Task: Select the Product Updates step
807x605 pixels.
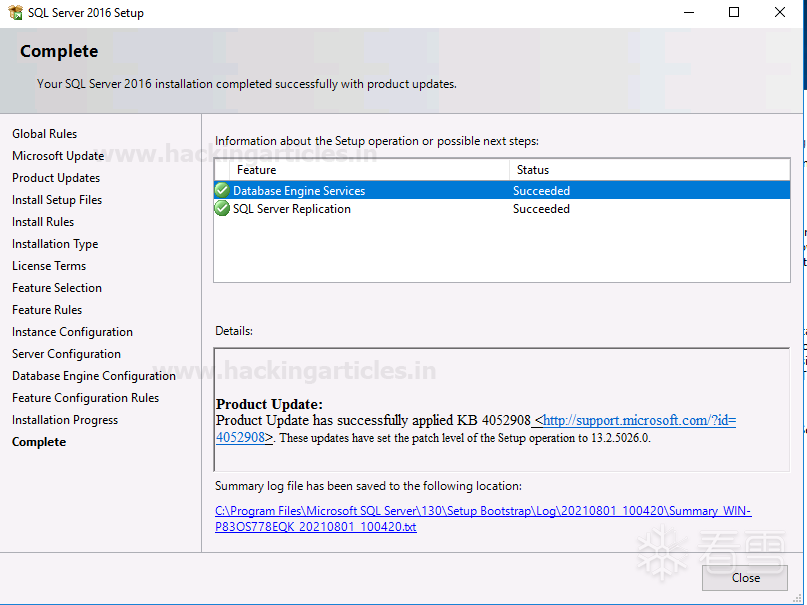Action: (x=56, y=178)
